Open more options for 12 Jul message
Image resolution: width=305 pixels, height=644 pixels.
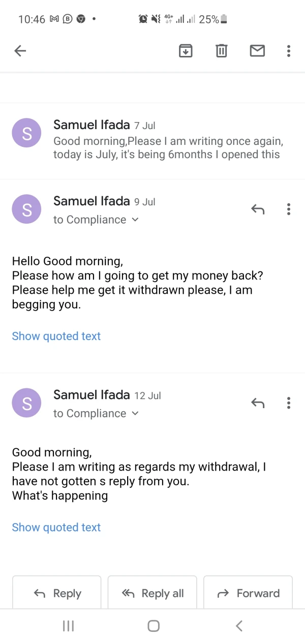[x=289, y=403]
